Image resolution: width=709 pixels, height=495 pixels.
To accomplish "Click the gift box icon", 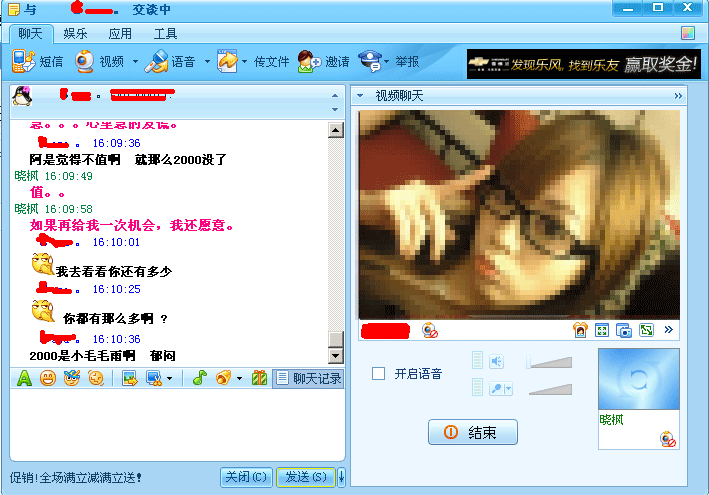I will tap(259, 378).
